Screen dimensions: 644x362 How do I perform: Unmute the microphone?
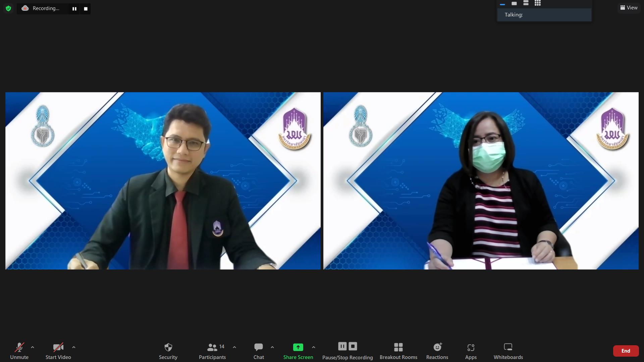coord(19,351)
